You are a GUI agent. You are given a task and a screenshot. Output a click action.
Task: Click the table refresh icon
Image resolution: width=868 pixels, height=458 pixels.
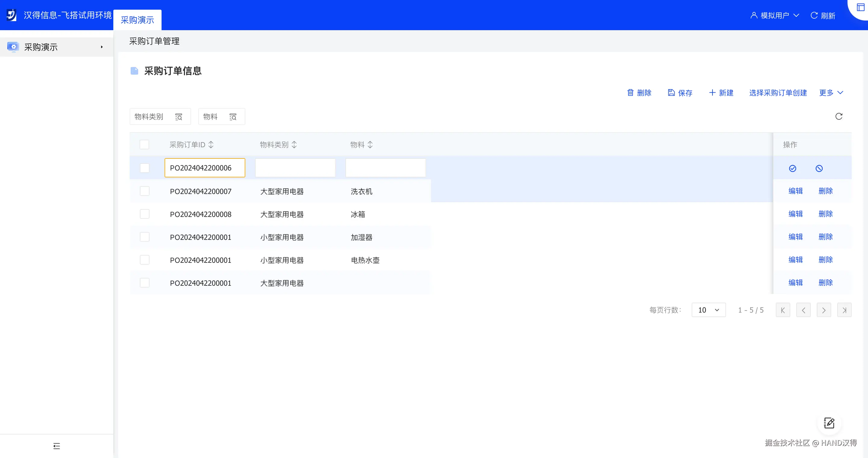(839, 116)
